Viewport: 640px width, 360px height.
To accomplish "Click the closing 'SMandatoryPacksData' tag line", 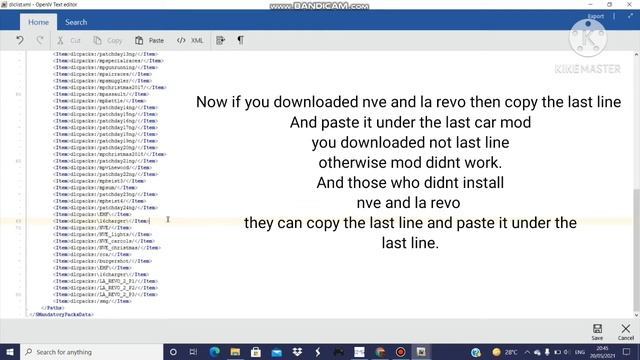I will coord(62,314).
